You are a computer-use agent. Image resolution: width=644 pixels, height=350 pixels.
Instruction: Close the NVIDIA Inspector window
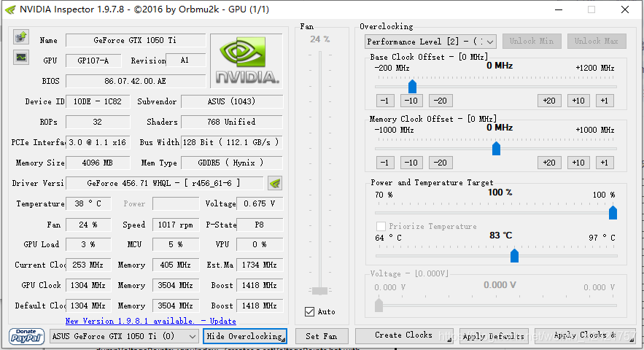625,9
